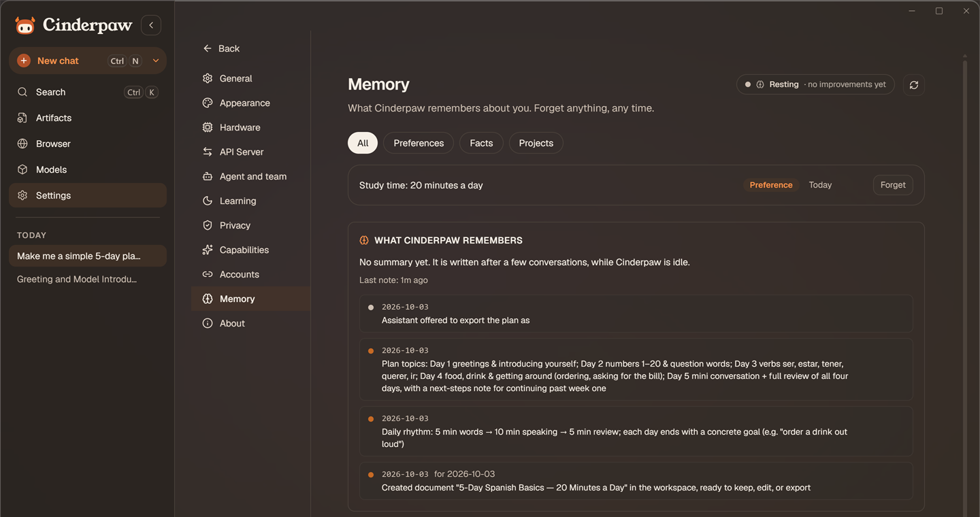Select the All filter tab

[363, 143]
